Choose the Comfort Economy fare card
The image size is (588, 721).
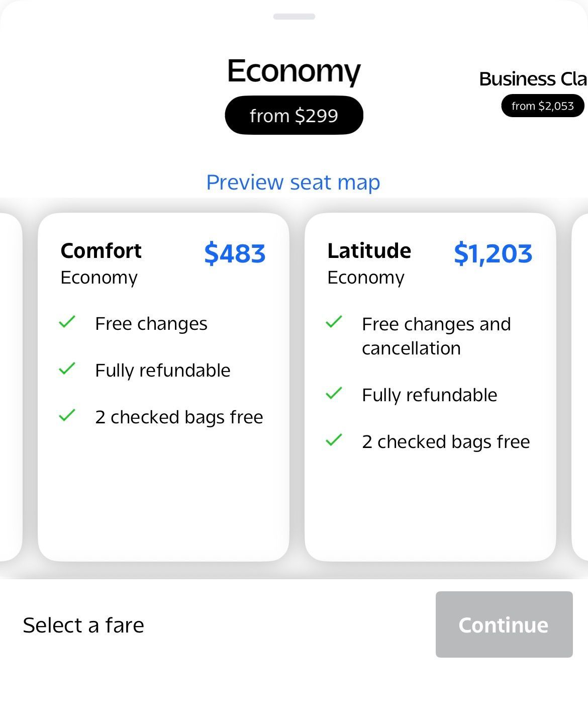tap(163, 387)
